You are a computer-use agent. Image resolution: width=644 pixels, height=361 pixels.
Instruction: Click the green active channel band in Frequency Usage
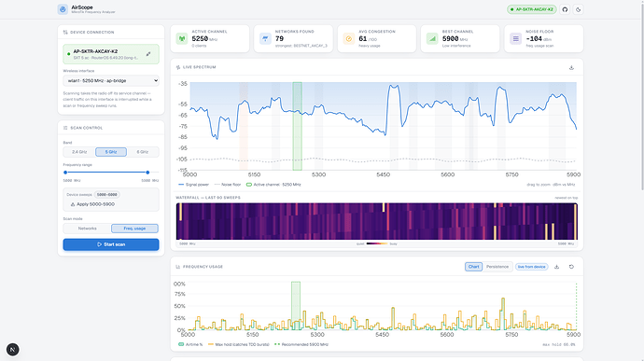296,306
